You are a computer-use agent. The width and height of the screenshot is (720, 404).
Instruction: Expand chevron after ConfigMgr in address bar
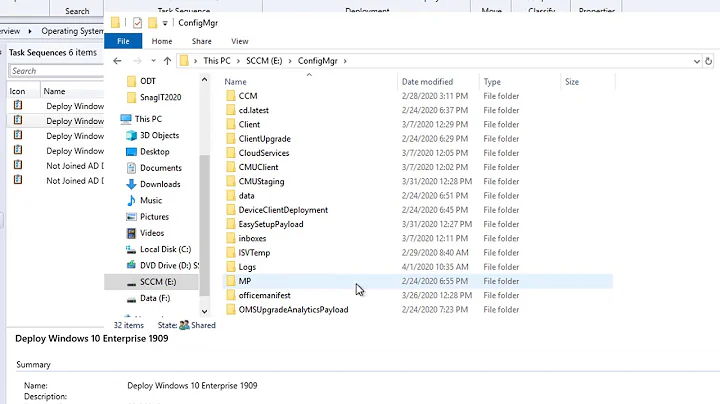[345, 61]
